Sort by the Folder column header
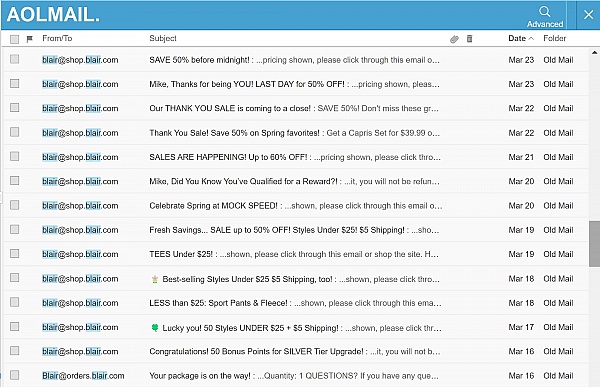This screenshot has width=600, height=387. click(x=554, y=38)
